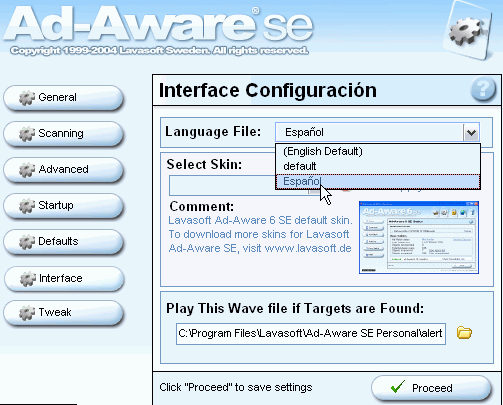
Task: Select Español in the language list
Action: click(x=378, y=181)
